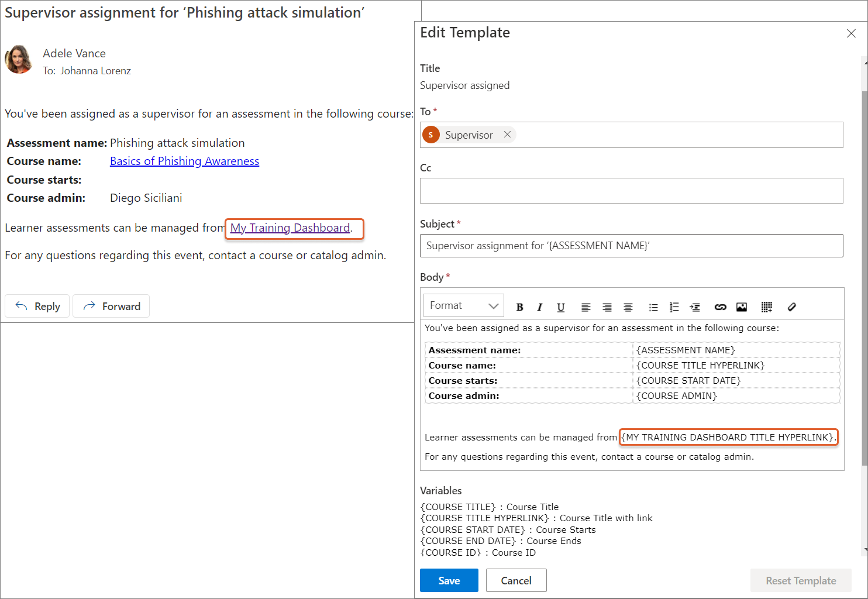Cancel template editing

[x=516, y=580]
